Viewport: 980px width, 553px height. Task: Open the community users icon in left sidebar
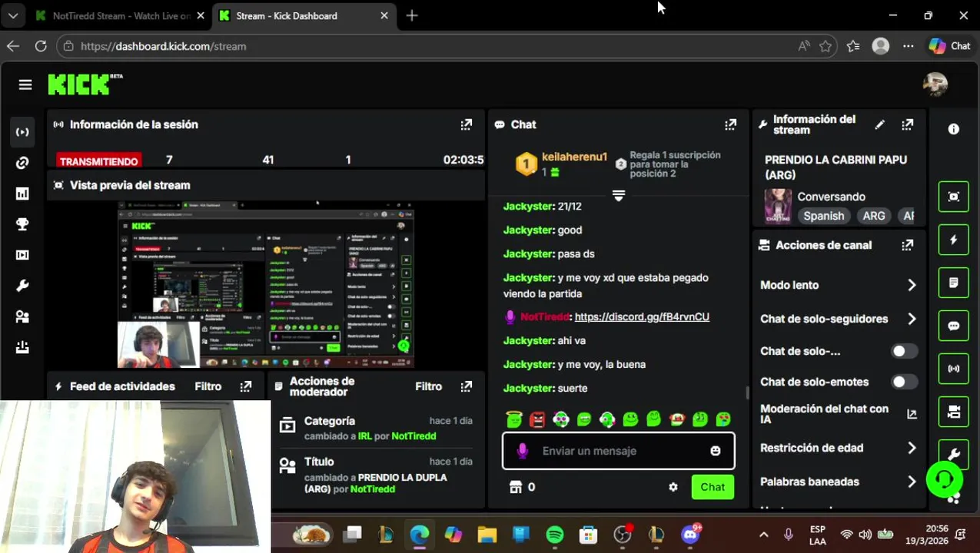click(22, 316)
